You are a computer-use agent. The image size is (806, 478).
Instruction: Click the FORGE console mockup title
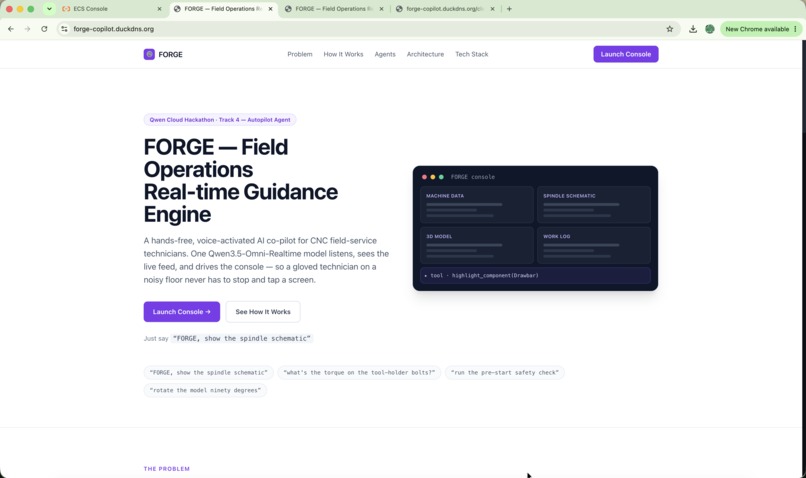(x=472, y=177)
